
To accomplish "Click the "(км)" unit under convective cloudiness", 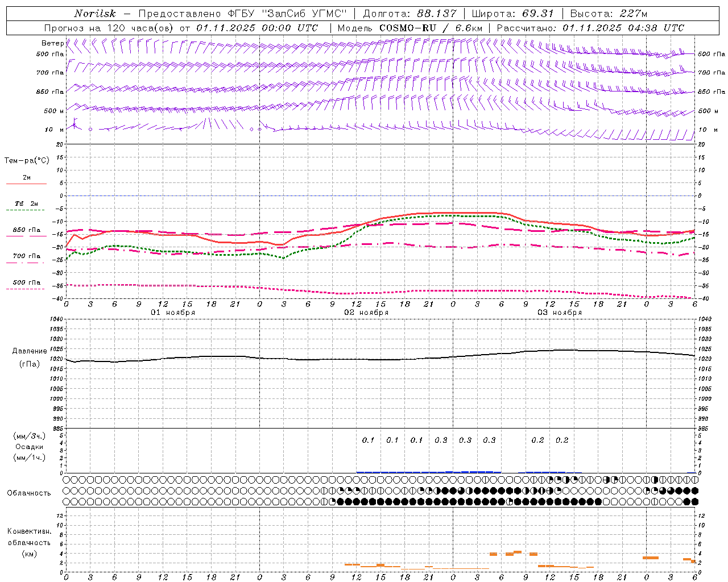I will tap(30, 554).
